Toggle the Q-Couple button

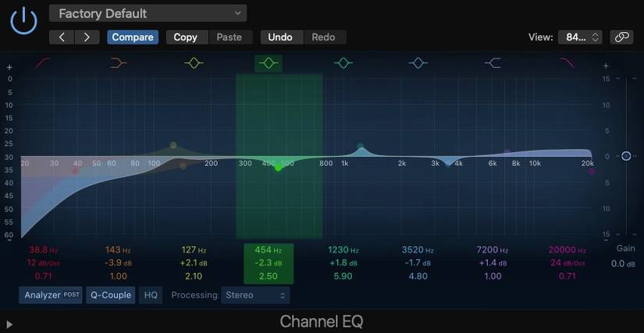pyautogui.click(x=111, y=296)
